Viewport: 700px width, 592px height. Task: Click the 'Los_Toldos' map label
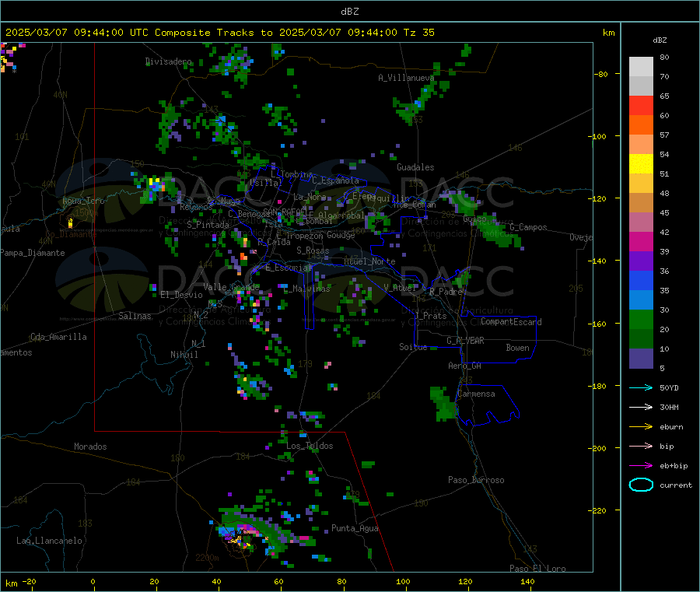click(x=310, y=446)
